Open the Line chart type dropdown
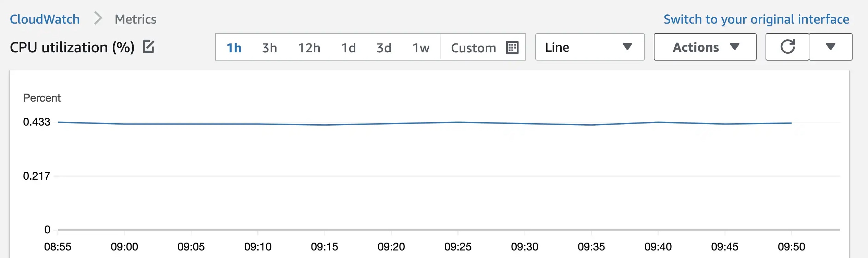 pyautogui.click(x=589, y=48)
